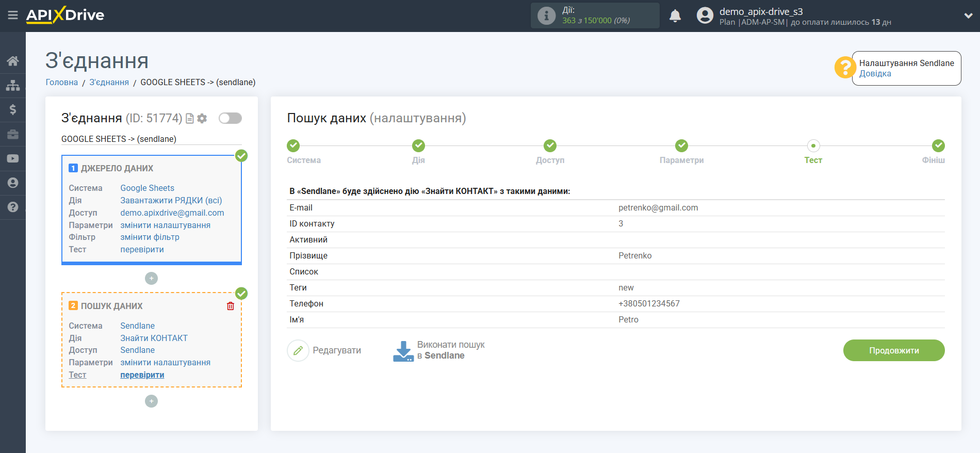This screenshot has height=453, width=980.
Task: Click the Знайти КОНТАКТ action link
Action: click(154, 338)
